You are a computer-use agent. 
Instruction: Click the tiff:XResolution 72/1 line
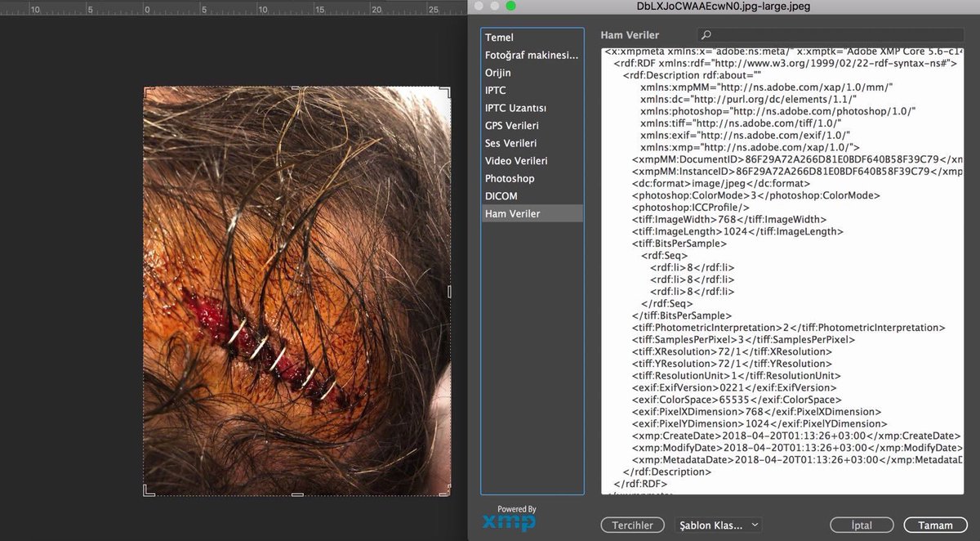point(731,351)
